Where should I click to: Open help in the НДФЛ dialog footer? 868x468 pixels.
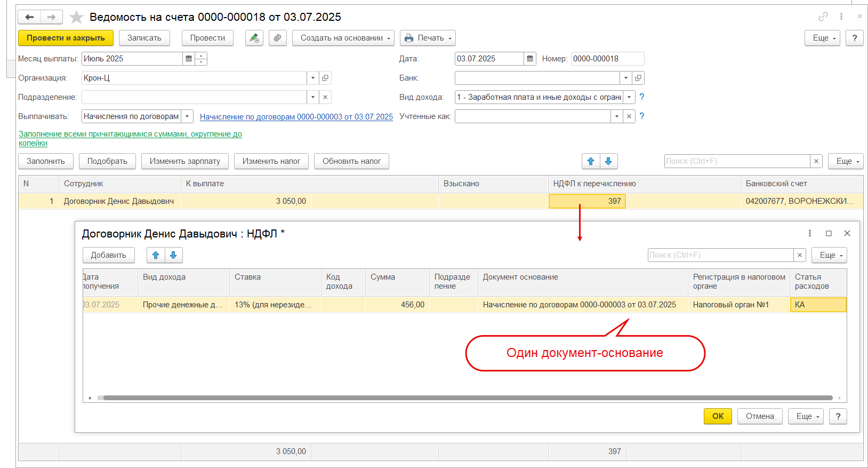pyautogui.click(x=838, y=416)
